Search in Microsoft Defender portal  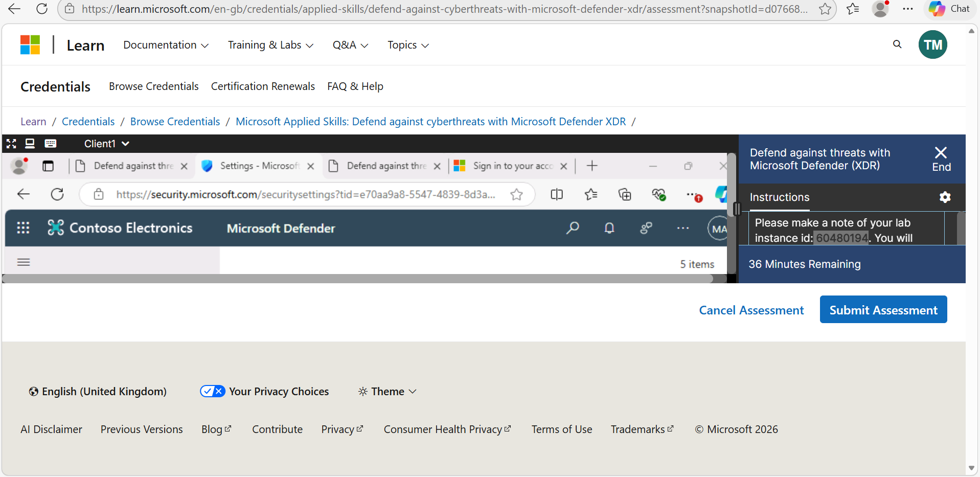[573, 228]
